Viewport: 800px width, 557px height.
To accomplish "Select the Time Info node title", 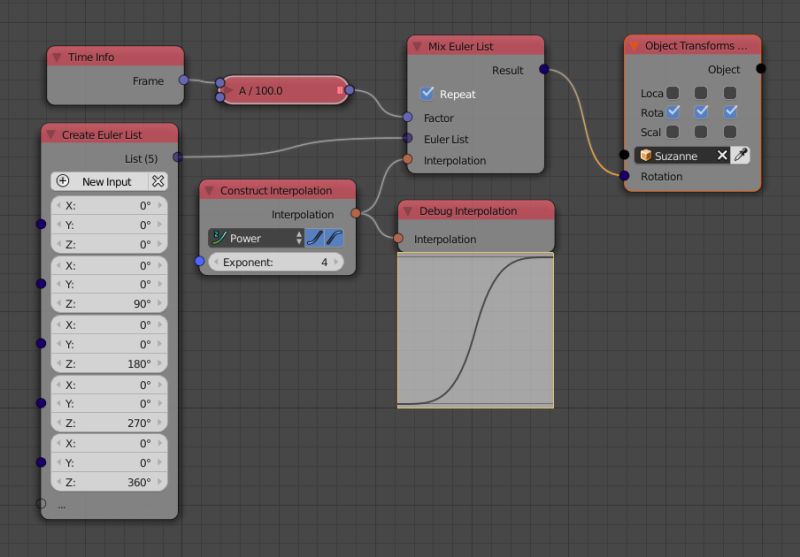I will 91,57.
